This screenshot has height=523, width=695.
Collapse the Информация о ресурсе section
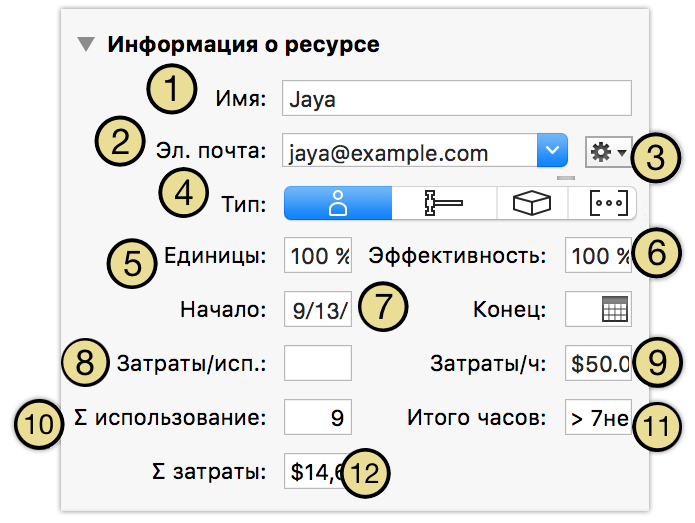pyautogui.click(x=86, y=44)
